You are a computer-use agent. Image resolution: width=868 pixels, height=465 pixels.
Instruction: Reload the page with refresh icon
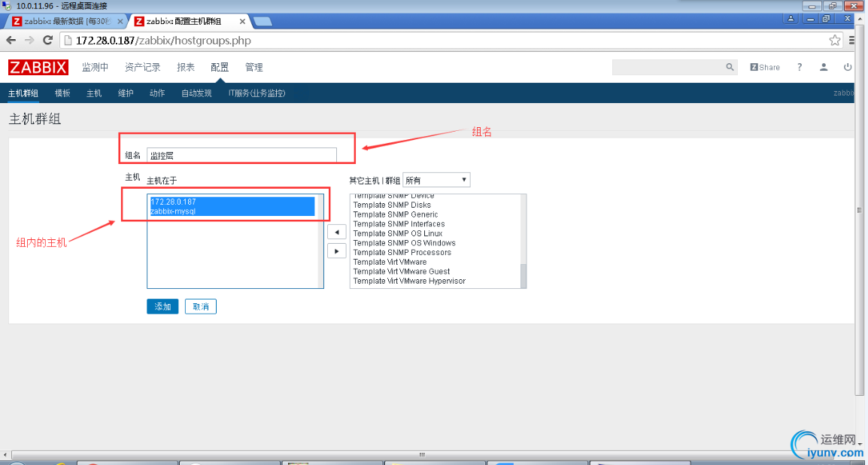(x=48, y=40)
